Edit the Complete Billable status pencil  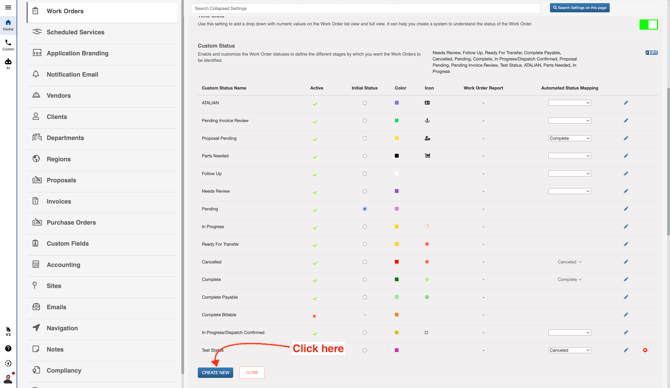click(x=626, y=315)
